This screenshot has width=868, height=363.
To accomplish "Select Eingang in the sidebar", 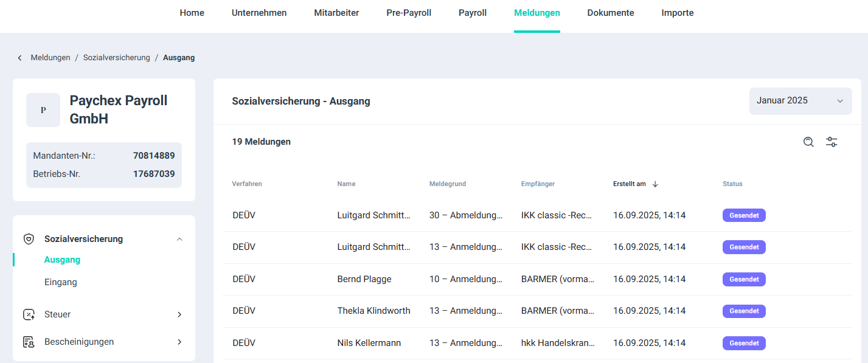I will (x=60, y=282).
